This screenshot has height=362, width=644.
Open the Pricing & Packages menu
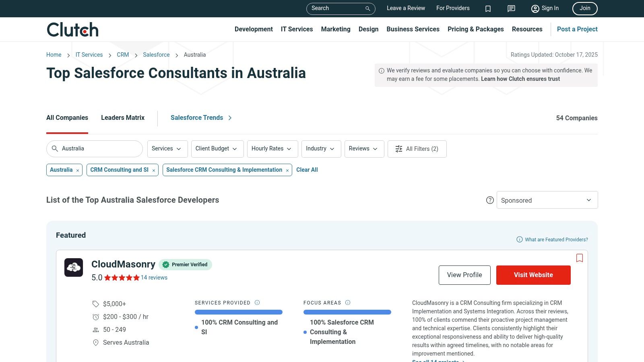click(475, 29)
